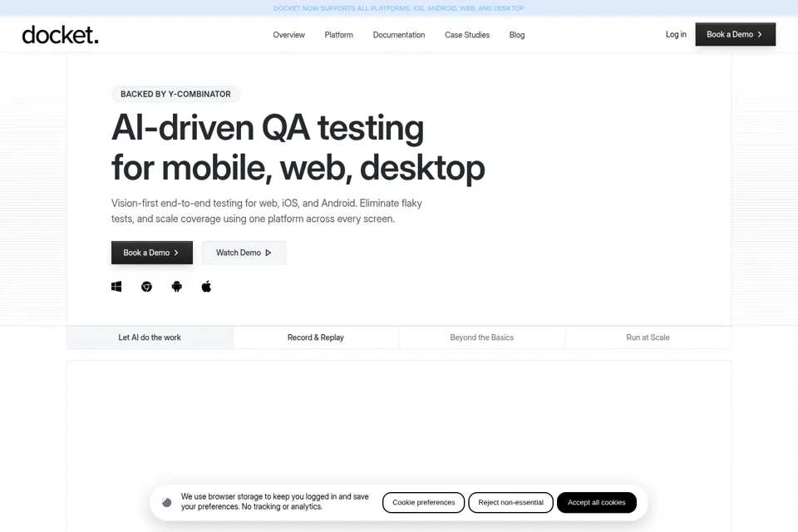Screen dimensions: 798x532
Task: Click the Apple iOS platform icon
Action: [x=206, y=287]
